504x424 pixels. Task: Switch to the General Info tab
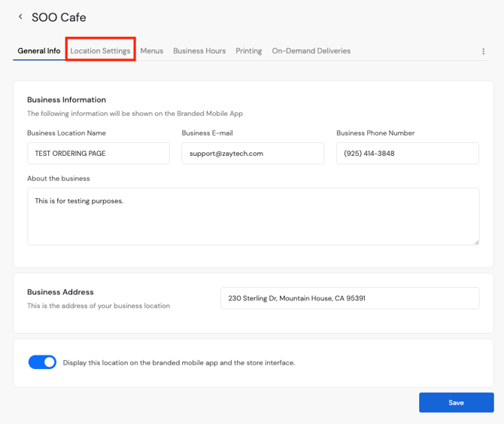tap(39, 50)
